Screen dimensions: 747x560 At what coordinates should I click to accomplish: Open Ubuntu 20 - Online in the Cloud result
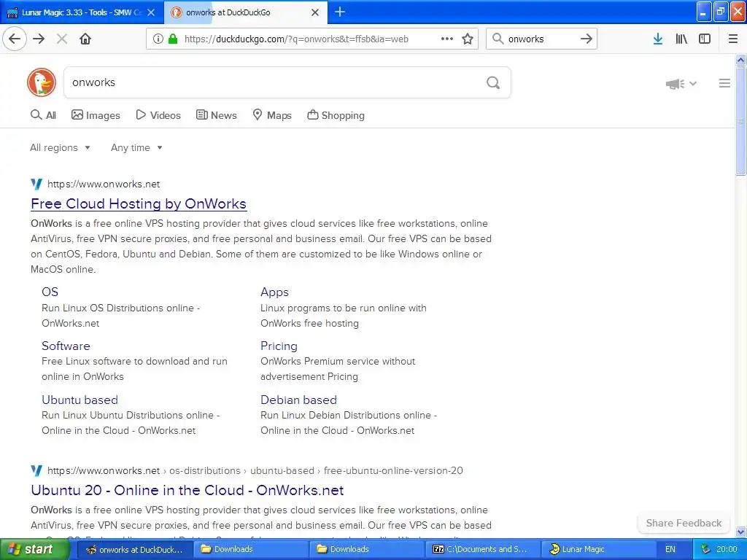187,490
